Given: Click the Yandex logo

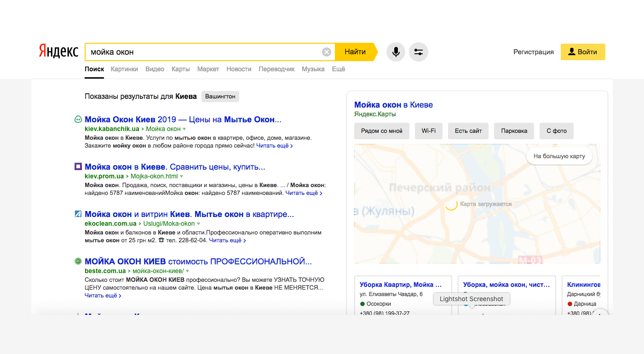Looking at the screenshot, I should [x=58, y=51].
